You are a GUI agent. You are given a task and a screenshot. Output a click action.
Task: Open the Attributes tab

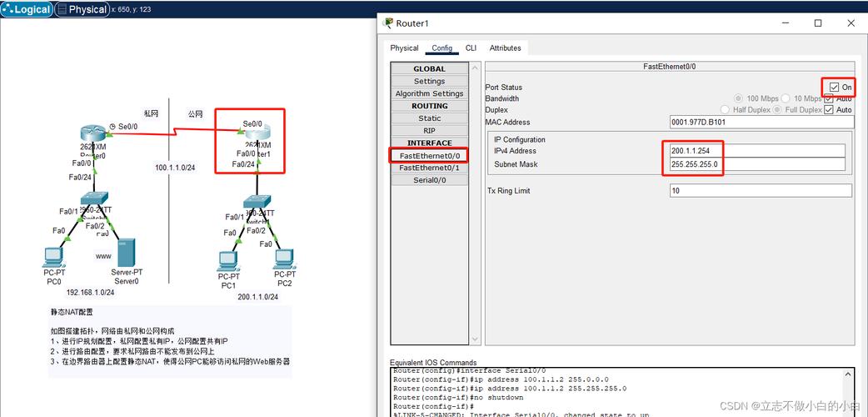(x=505, y=48)
